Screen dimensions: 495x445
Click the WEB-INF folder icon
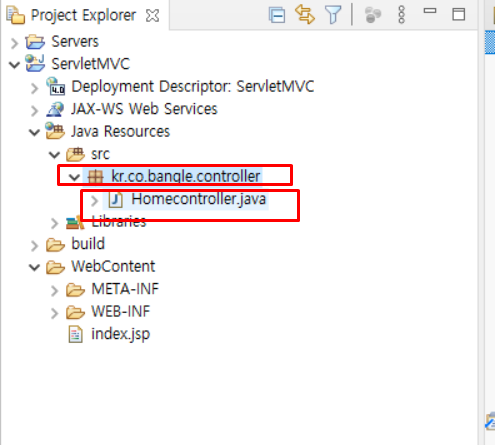[x=75, y=312]
